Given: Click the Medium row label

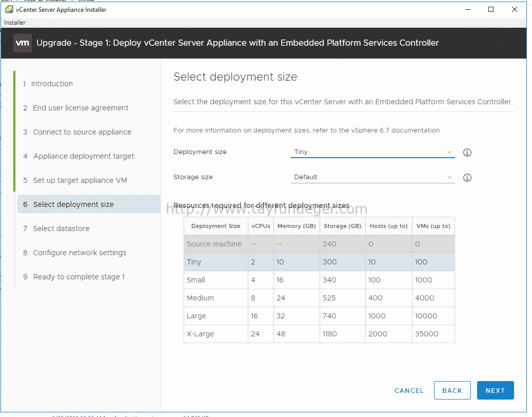Looking at the screenshot, I should pyautogui.click(x=200, y=298).
